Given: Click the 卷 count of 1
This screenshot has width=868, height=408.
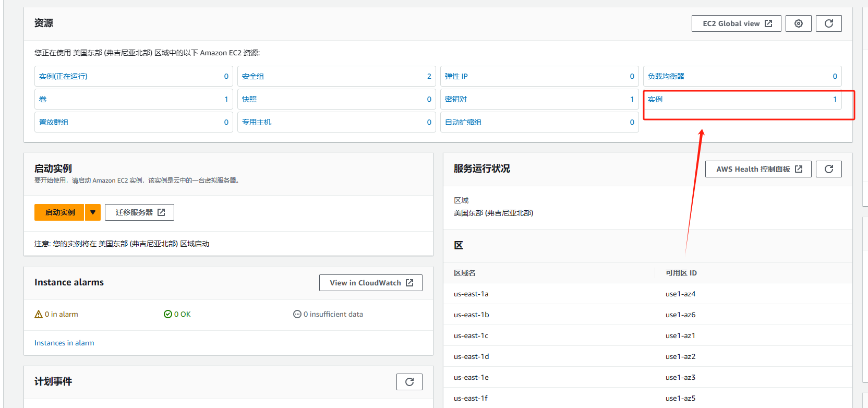Looking at the screenshot, I should 226,99.
